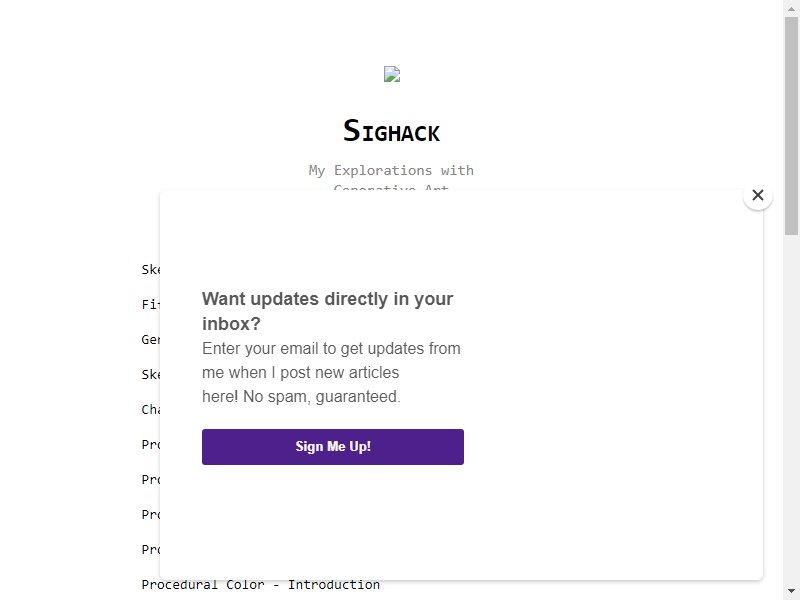Click the vertical scrollbar thumb
The height and width of the screenshot is (600, 800).
click(x=791, y=126)
